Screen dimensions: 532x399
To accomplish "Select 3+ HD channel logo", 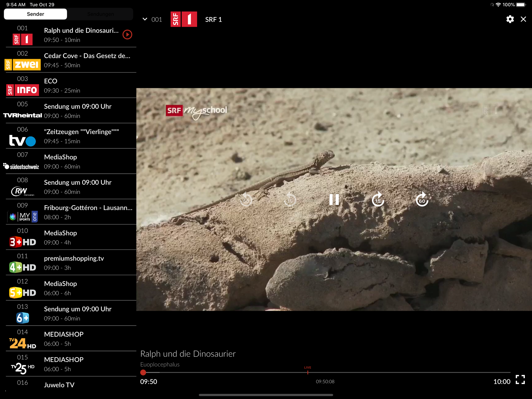I will (23, 242).
